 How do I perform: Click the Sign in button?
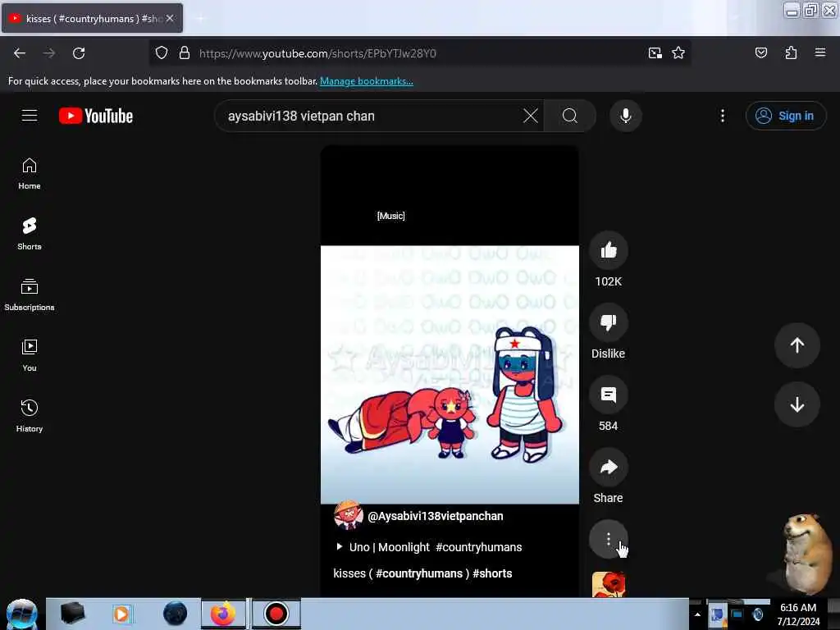(x=785, y=116)
